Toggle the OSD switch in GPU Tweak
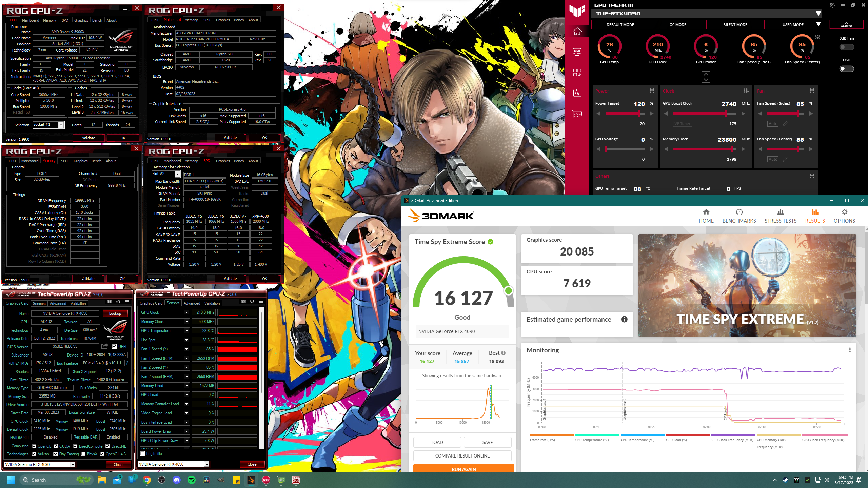 846,69
